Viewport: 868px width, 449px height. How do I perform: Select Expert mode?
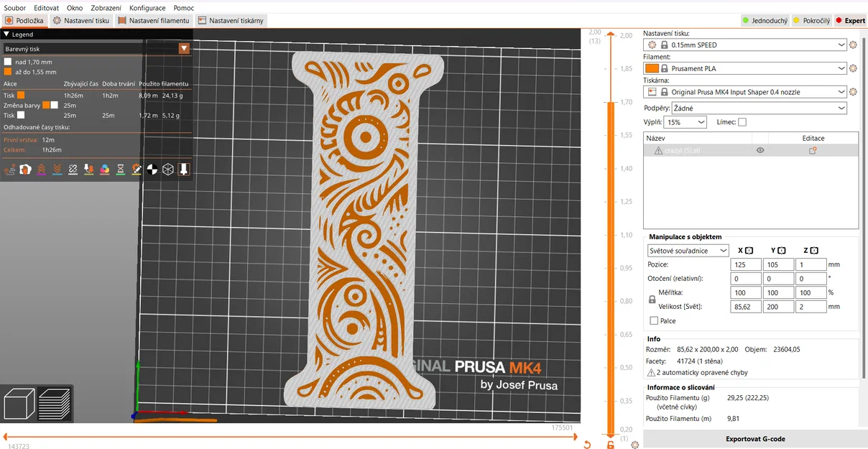[850, 21]
